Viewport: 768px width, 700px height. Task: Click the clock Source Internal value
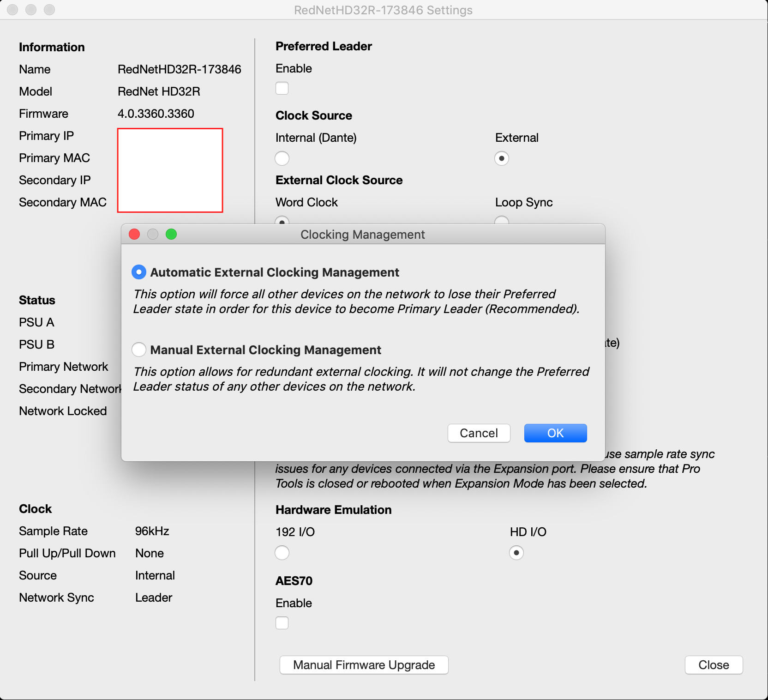tap(155, 575)
